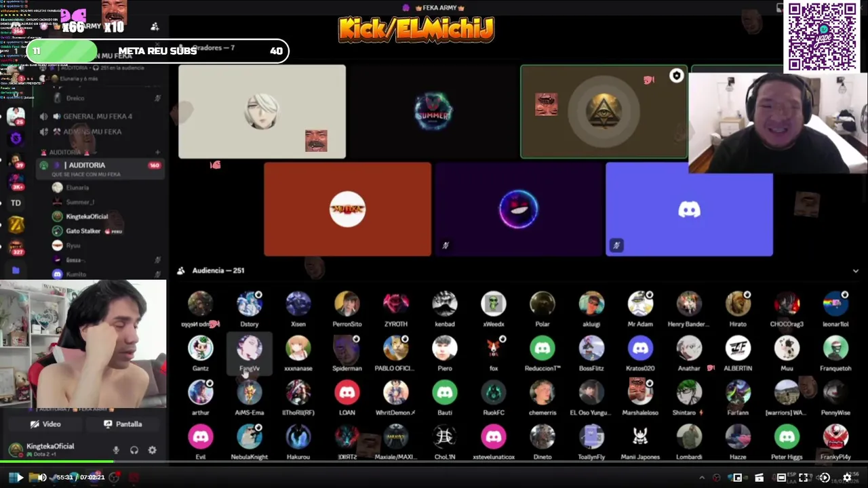Click the red-orange speaker tile
This screenshot has height=488, width=868.
pos(347,209)
